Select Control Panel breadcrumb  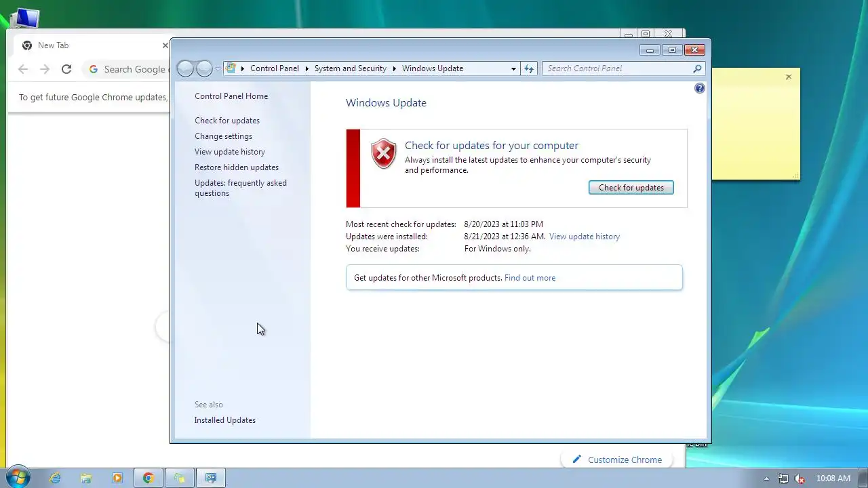tap(275, 68)
